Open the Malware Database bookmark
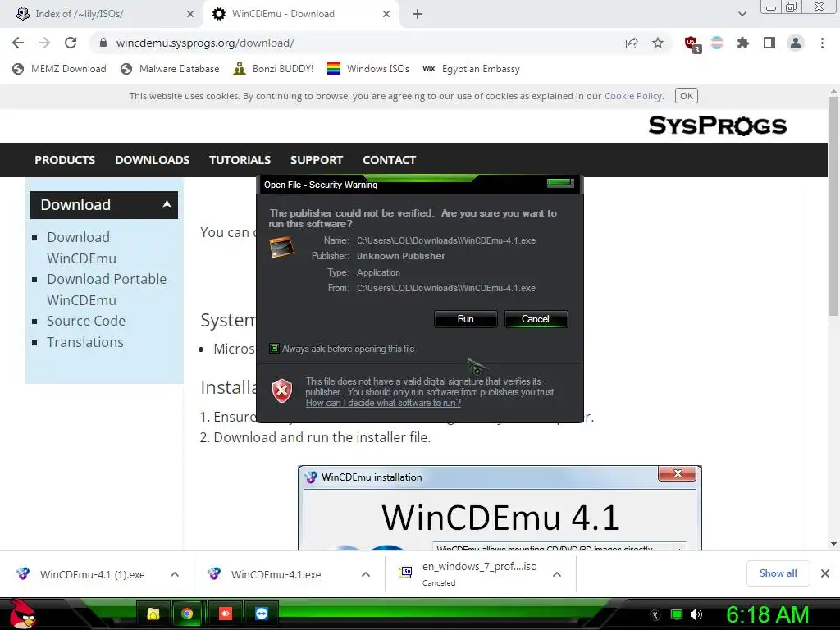 pyautogui.click(x=170, y=69)
